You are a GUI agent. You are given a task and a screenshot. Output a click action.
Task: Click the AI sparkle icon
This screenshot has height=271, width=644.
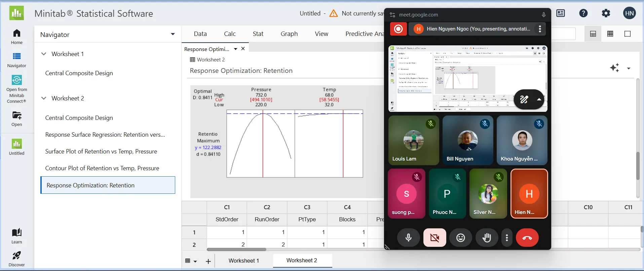click(614, 68)
